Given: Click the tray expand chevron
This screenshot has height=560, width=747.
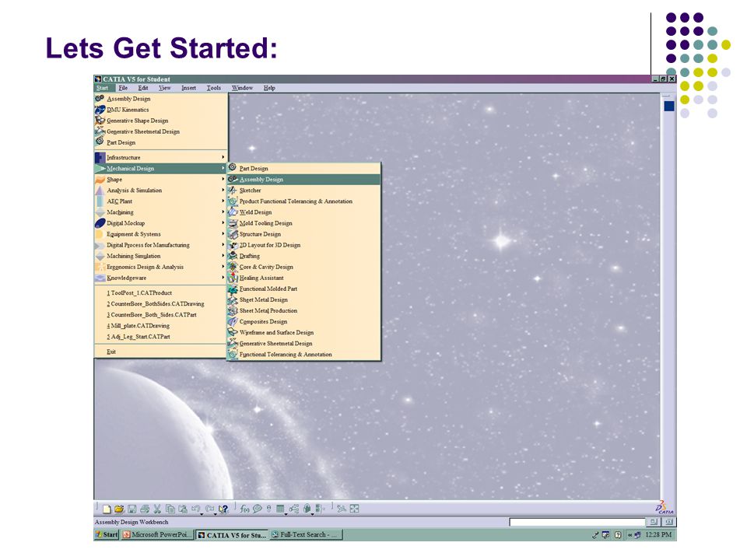Looking at the screenshot, I should (630, 535).
